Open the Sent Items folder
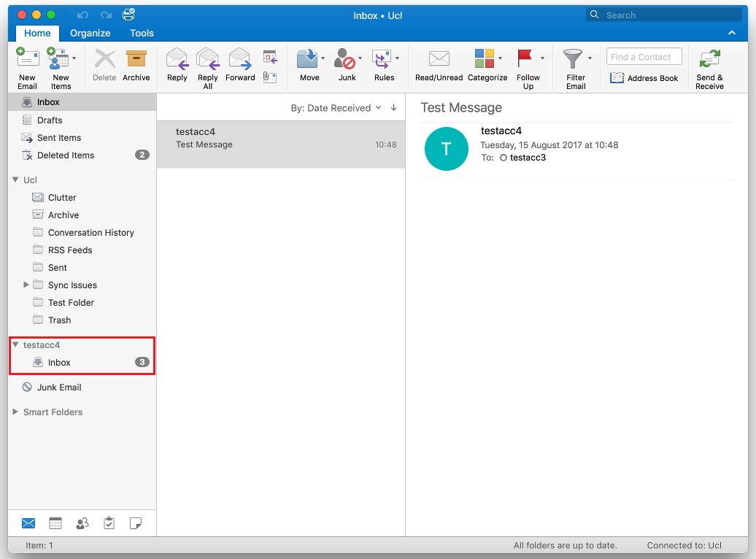The width and height of the screenshot is (756, 559). pos(82,137)
